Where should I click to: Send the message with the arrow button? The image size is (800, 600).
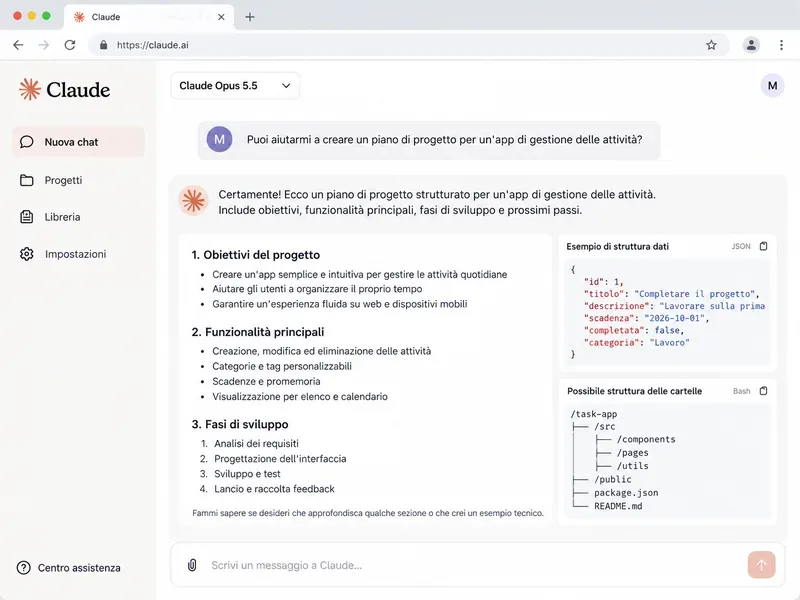pos(761,565)
